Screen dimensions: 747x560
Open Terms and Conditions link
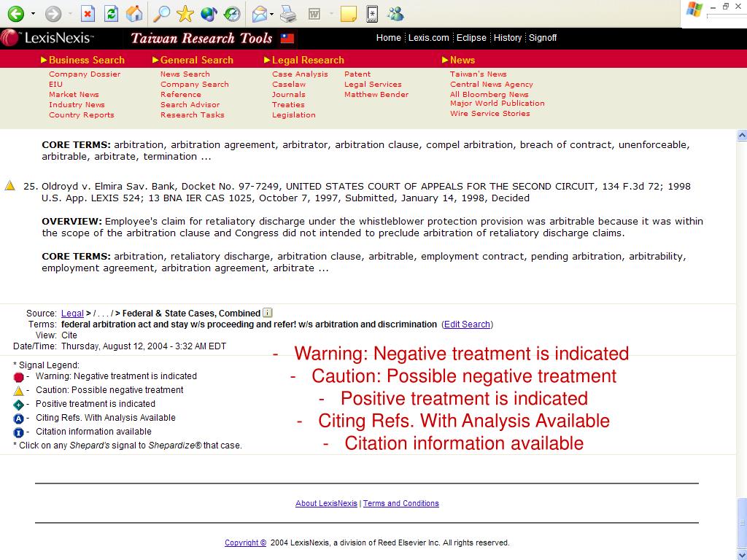[x=401, y=503]
